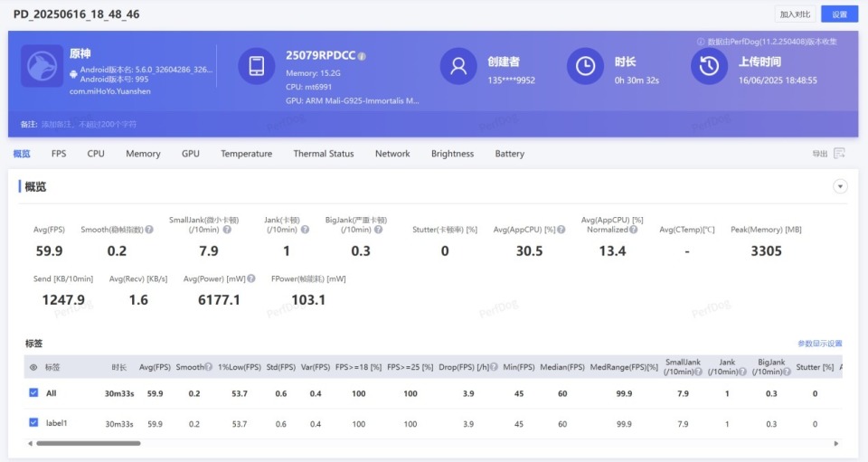
Task: Click help icon in table Jank column header
Action: tap(743, 372)
